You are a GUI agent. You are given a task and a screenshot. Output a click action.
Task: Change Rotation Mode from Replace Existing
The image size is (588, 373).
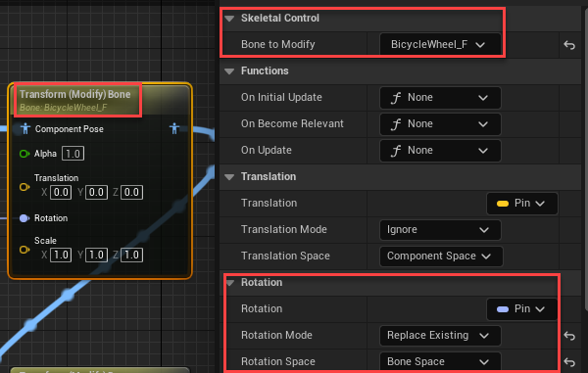point(440,336)
